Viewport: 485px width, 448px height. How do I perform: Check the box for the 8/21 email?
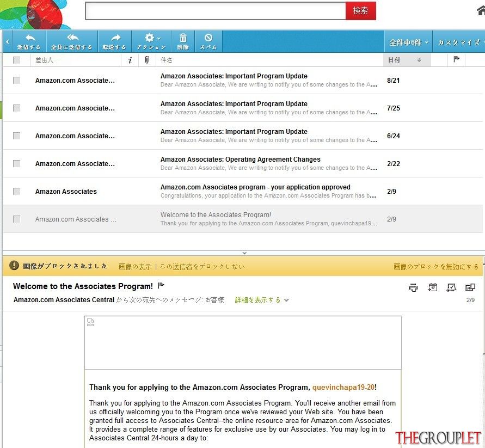click(17, 81)
